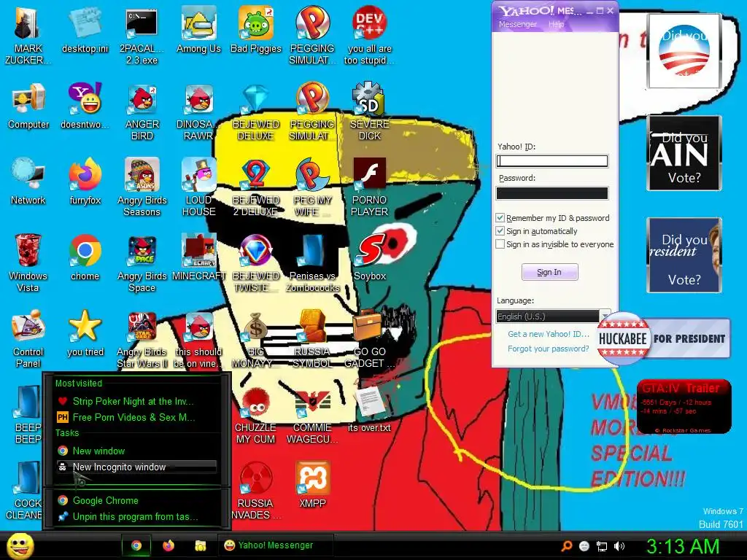Click the GTA:IV Trailer countdown gadget
The width and height of the screenshot is (747, 560).
pos(684,407)
